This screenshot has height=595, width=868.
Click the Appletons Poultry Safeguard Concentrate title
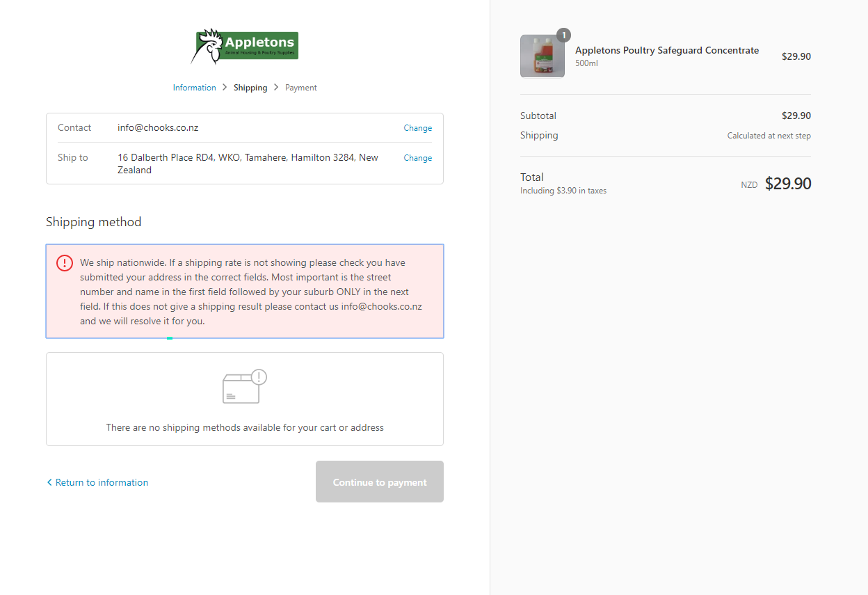tap(666, 50)
